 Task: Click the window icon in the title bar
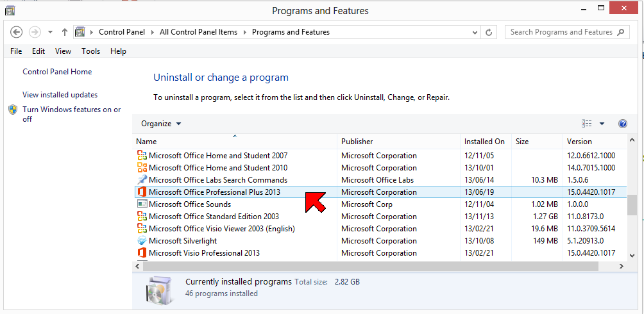(x=10, y=10)
